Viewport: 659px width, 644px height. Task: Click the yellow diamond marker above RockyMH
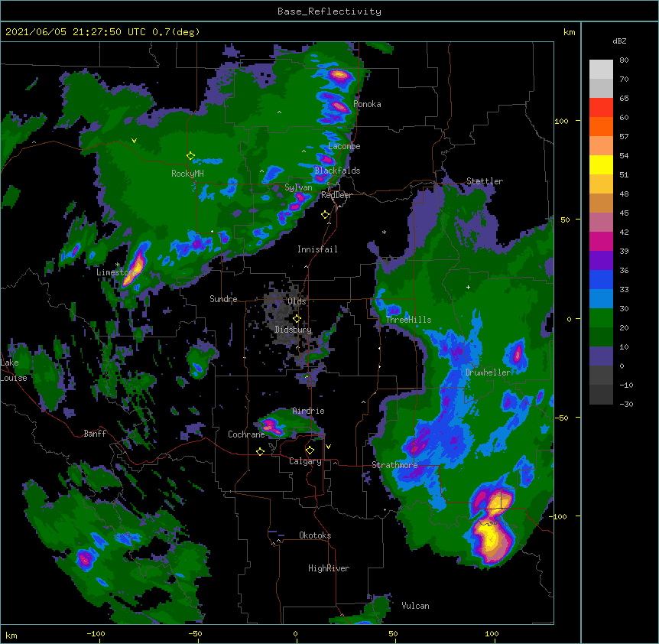click(190, 156)
